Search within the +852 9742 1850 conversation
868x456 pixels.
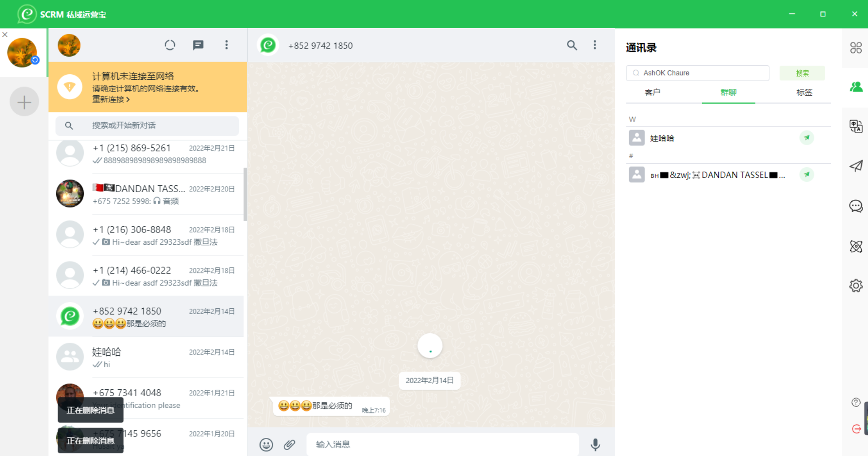[x=572, y=45]
